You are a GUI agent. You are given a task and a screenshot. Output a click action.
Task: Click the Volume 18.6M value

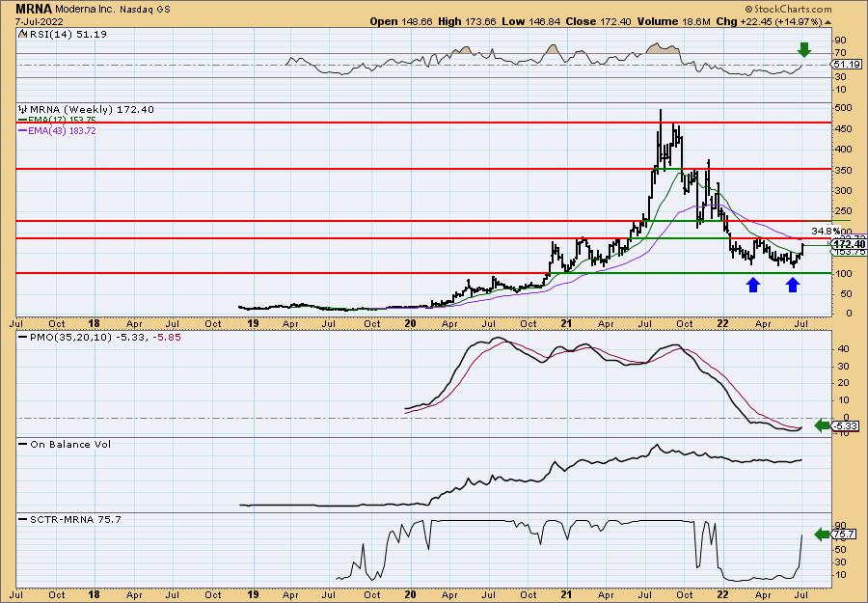(x=674, y=21)
